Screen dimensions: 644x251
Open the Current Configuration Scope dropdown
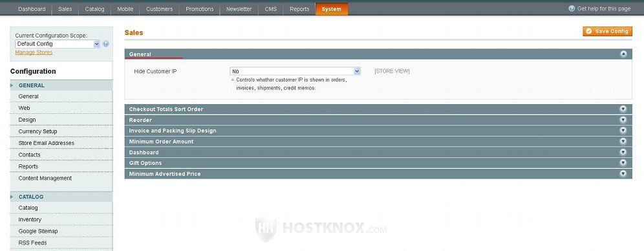click(58, 44)
